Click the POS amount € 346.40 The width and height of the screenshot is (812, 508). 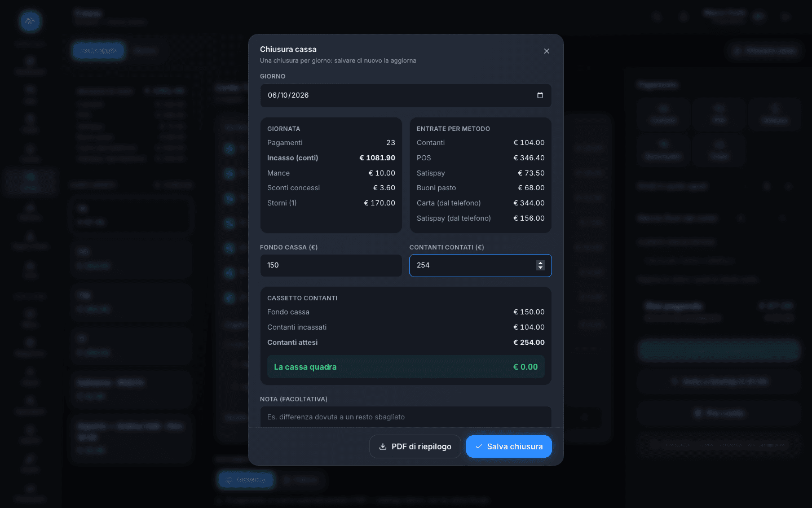529,158
